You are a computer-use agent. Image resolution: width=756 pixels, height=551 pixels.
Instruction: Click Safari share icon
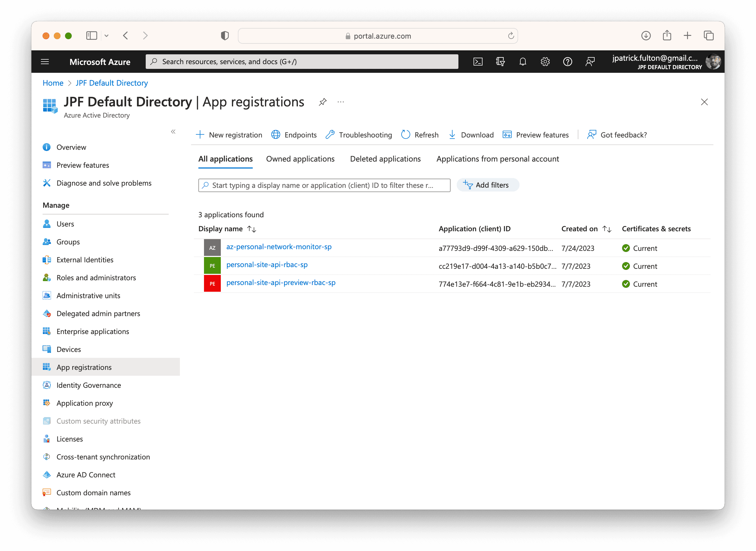coord(667,35)
